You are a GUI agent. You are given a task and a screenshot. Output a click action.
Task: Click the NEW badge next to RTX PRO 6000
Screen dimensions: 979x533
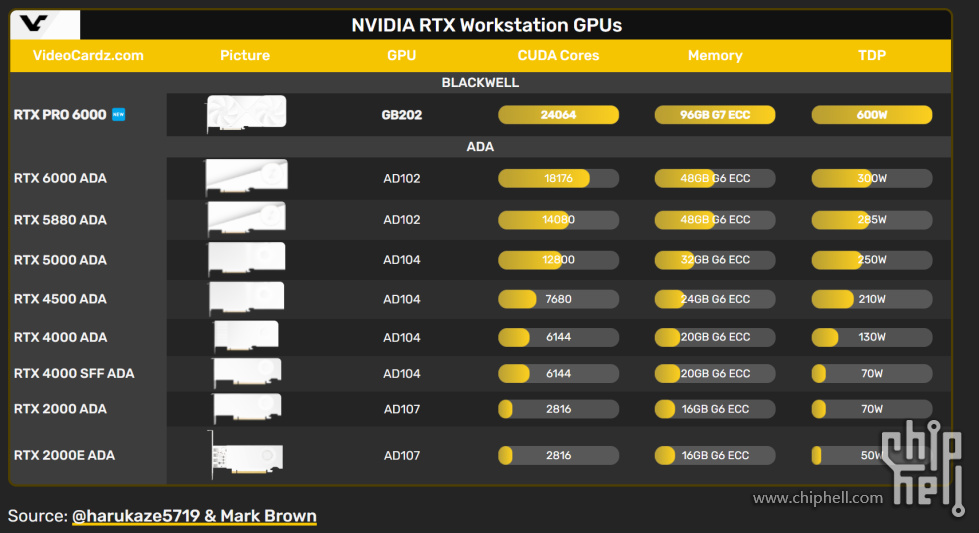119,114
